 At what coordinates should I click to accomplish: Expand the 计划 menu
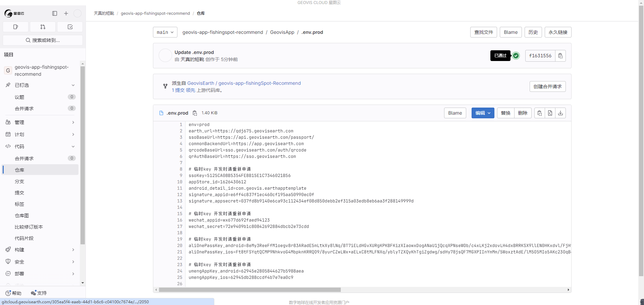click(x=41, y=134)
